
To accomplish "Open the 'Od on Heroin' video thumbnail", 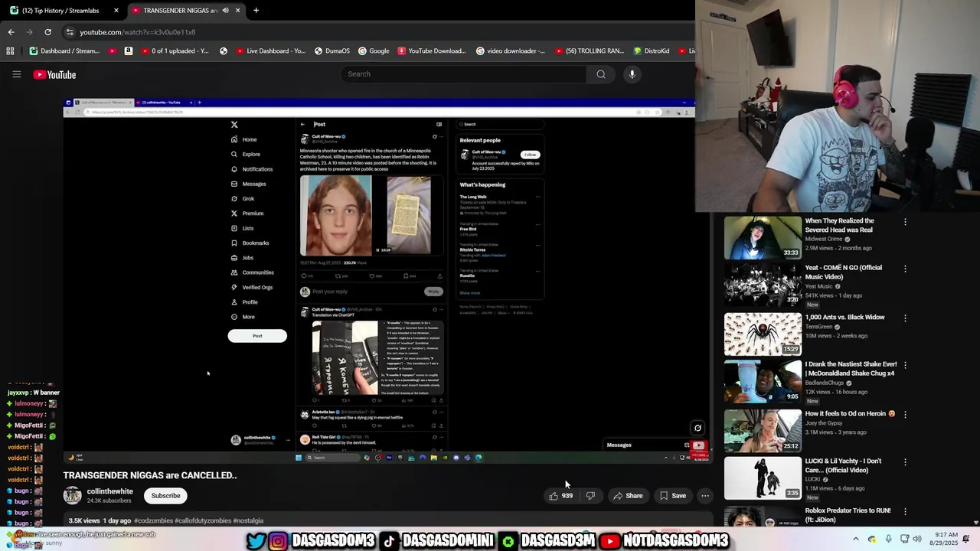I will [x=763, y=430].
